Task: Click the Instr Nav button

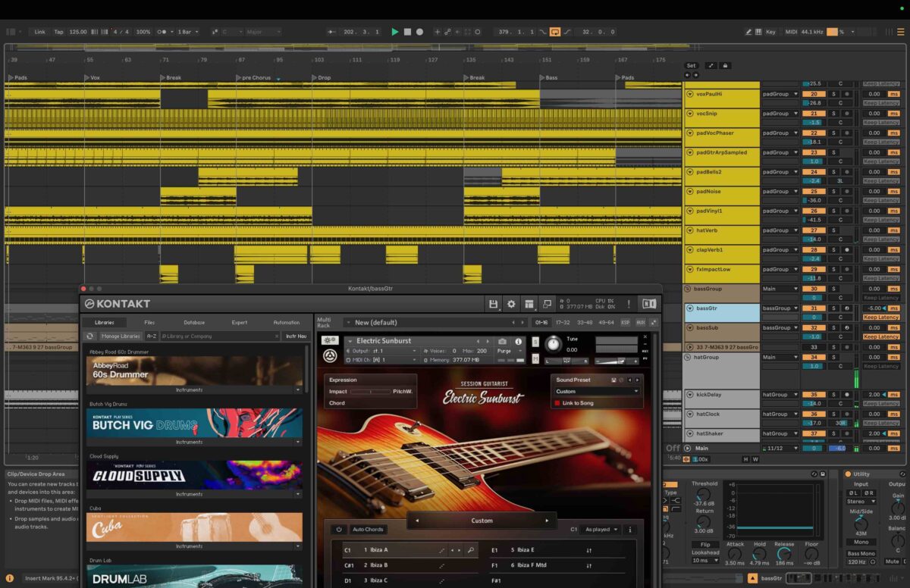Action: [x=296, y=336]
